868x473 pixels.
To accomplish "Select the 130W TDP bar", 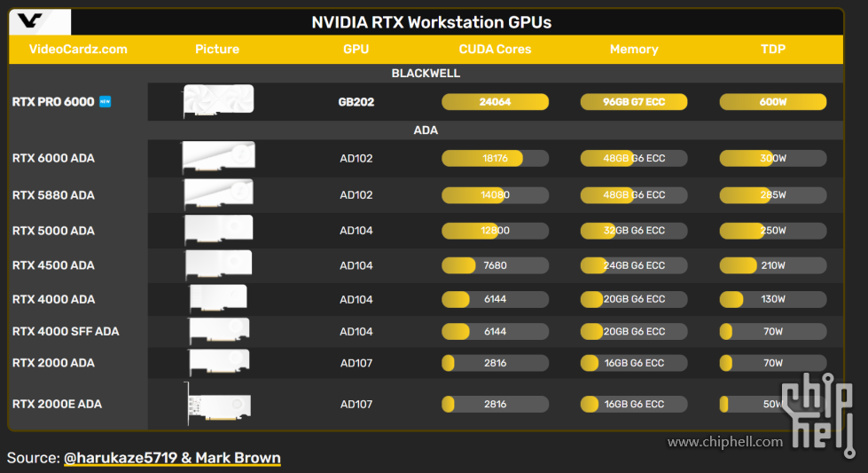I will click(773, 299).
